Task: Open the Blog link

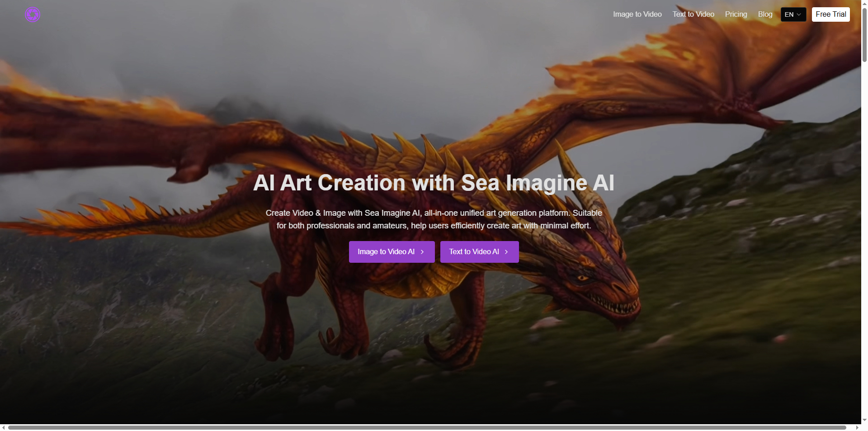Action: coord(765,14)
